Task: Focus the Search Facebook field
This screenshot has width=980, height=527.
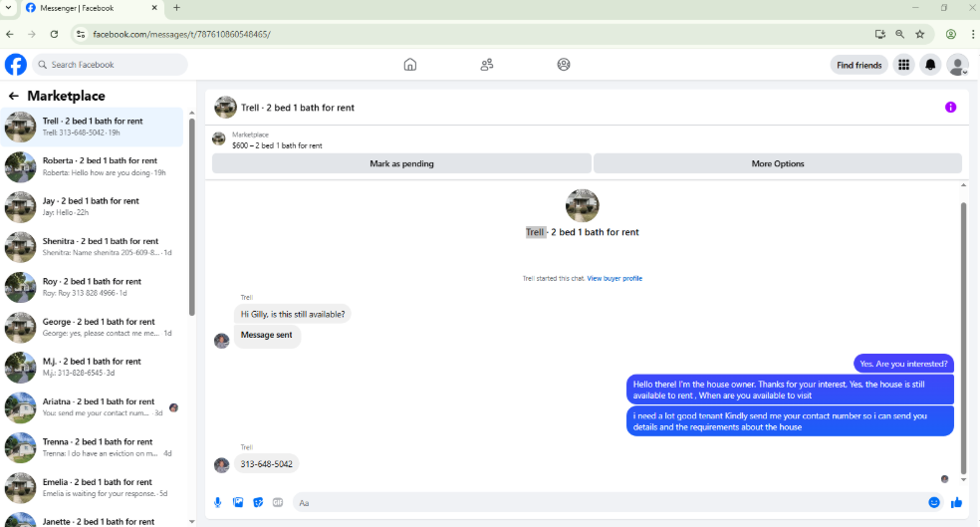Action: (x=110, y=65)
